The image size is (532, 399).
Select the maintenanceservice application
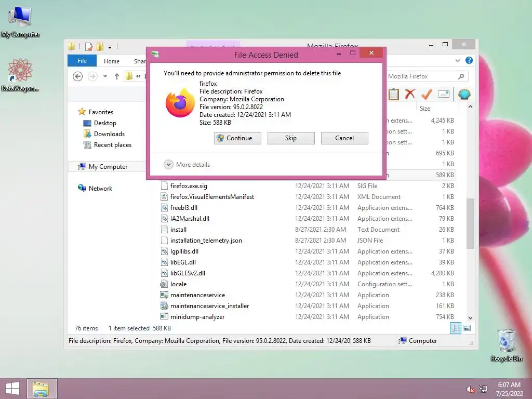[308, 295]
